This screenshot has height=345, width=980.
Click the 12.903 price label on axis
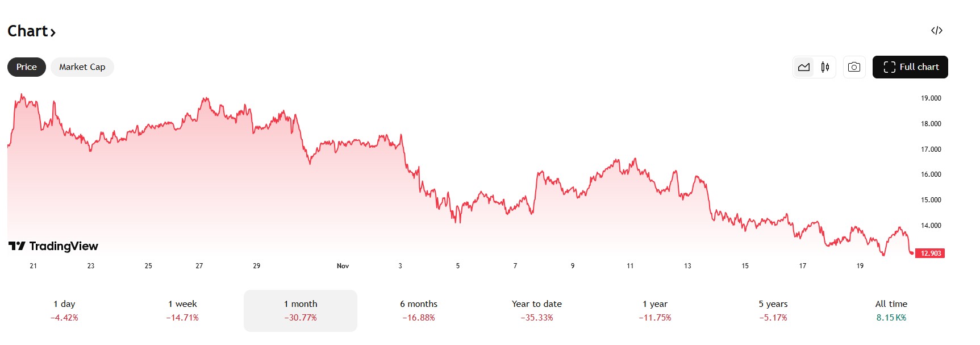(x=930, y=253)
